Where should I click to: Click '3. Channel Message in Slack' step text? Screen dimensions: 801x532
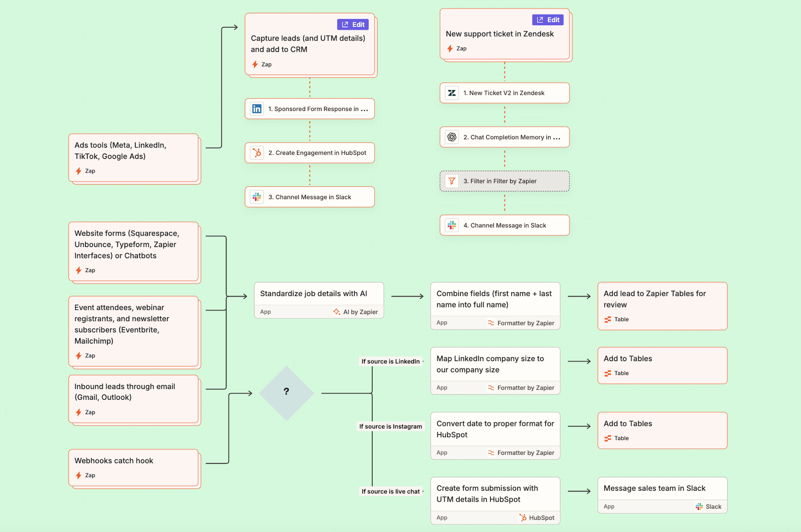coord(310,197)
